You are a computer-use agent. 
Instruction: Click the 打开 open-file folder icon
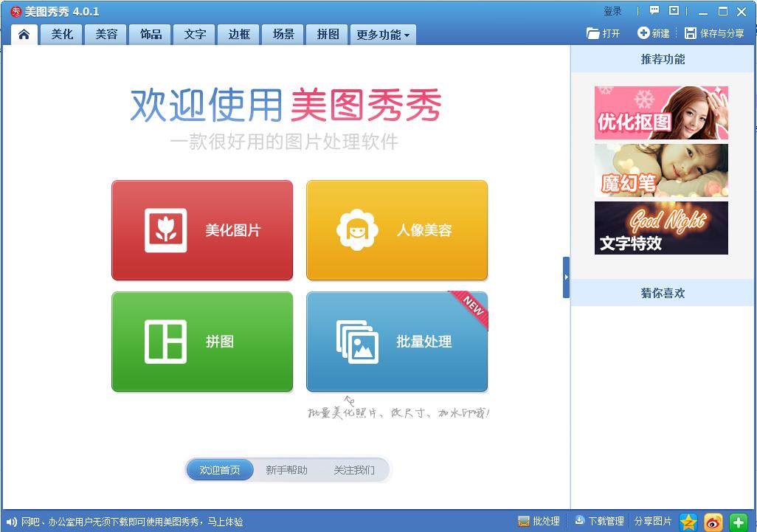(x=592, y=32)
